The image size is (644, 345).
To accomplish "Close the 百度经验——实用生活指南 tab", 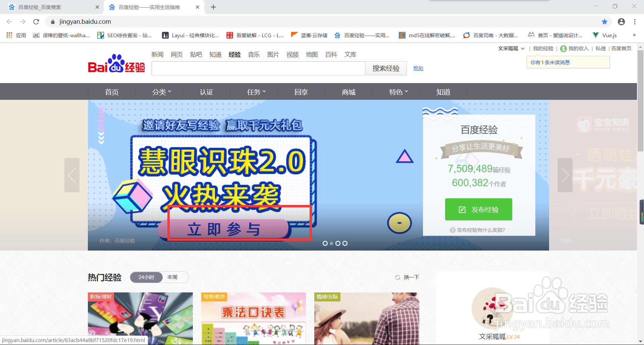I will pyautogui.click(x=197, y=7).
